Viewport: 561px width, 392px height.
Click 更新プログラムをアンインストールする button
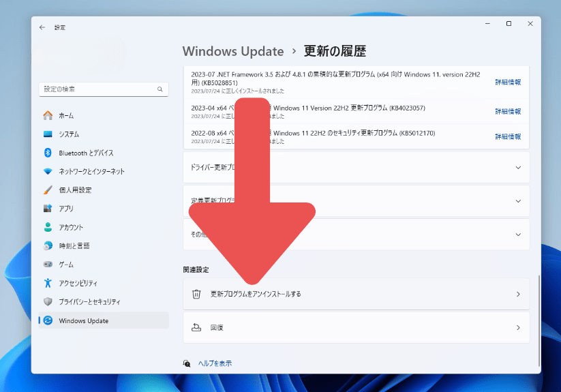pos(356,294)
